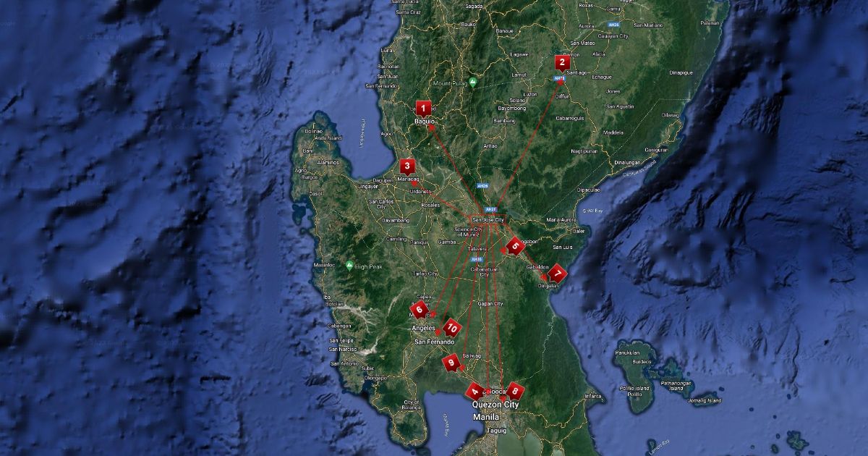Select red marker number 9 near Baliwag
This screenshot has height=456, width=868.
(x=452, y=362)
